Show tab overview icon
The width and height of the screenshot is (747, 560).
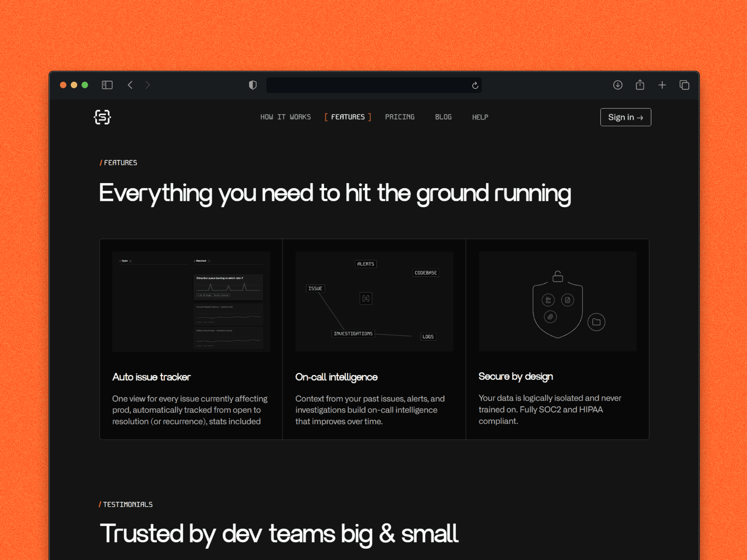684,85
